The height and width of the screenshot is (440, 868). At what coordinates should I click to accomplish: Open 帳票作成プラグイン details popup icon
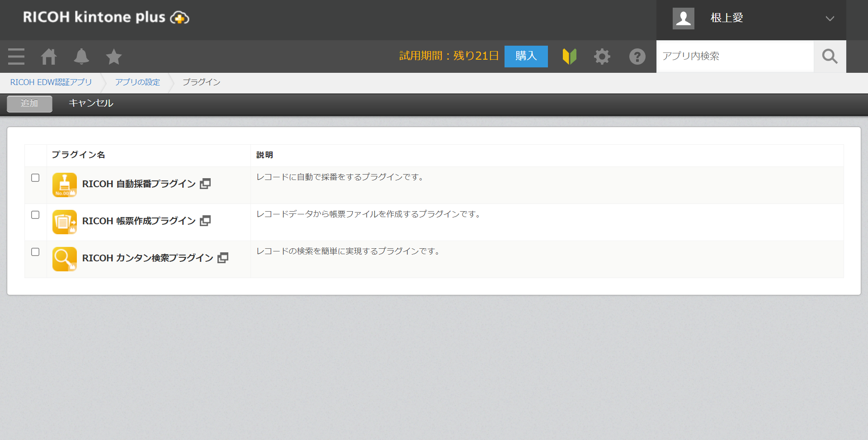205,221
